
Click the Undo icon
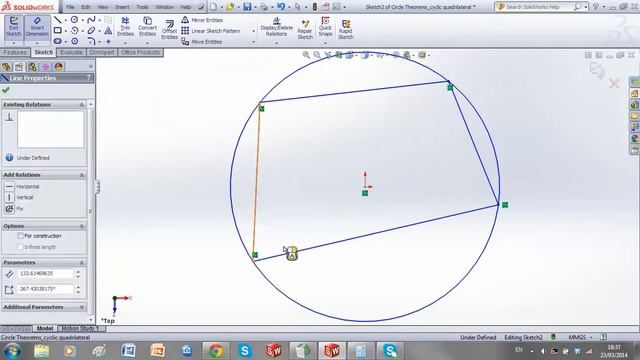tap(281, 7)
